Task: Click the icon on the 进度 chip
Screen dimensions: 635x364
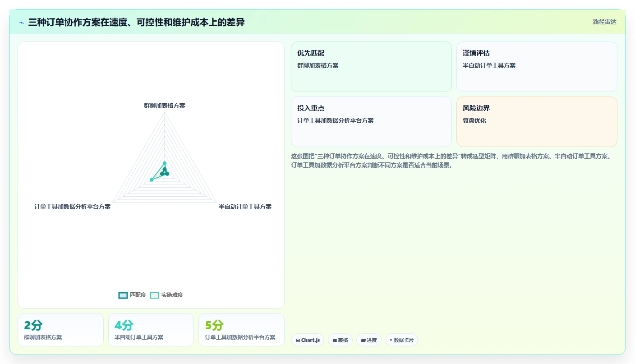Action: (363, 340)
